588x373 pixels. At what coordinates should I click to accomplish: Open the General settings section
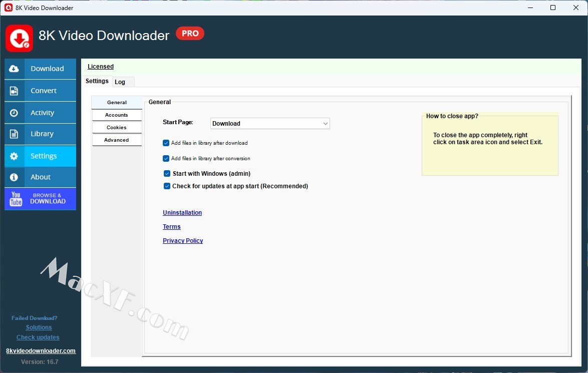[117, 102]
